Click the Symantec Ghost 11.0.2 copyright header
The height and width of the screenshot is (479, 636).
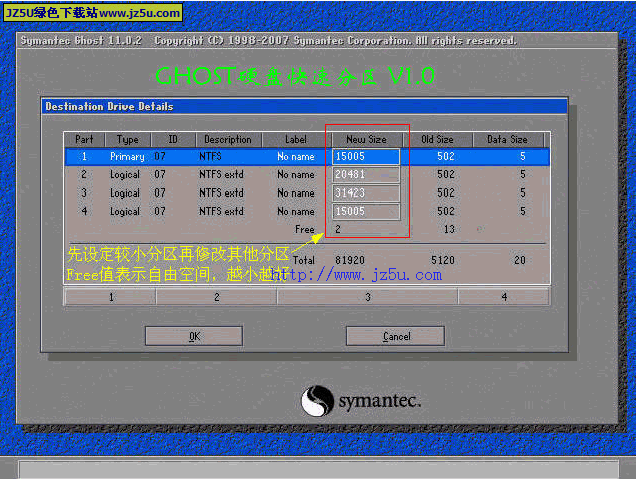point(269,41)
